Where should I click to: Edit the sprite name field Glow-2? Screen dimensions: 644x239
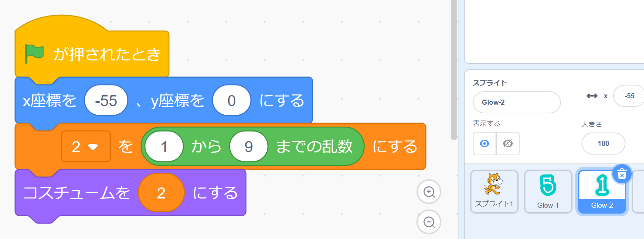[517, 102]
